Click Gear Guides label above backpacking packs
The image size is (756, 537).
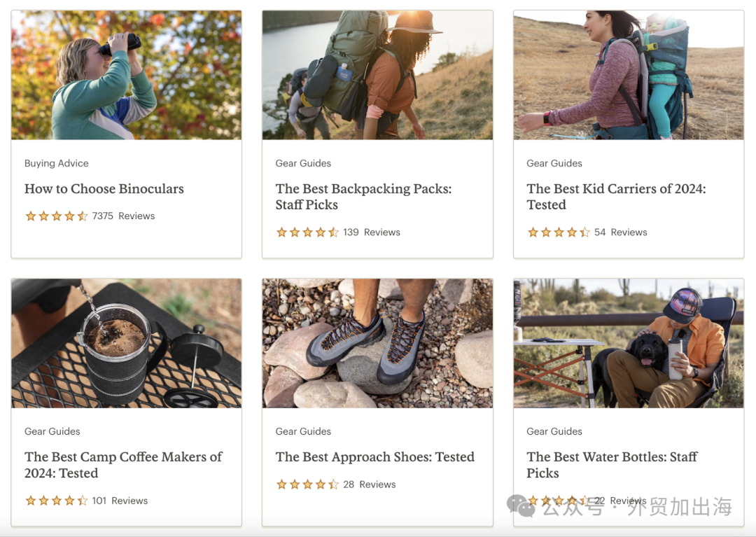tap(303, 163)
